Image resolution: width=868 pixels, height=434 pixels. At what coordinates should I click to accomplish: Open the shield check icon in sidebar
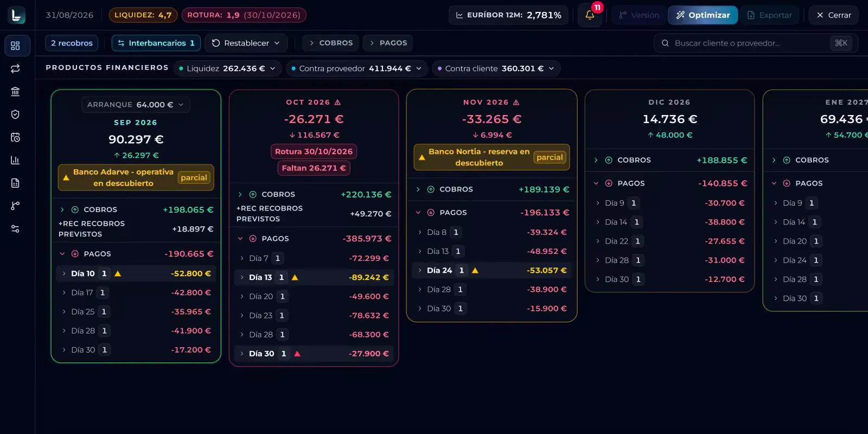click(15, 114)
